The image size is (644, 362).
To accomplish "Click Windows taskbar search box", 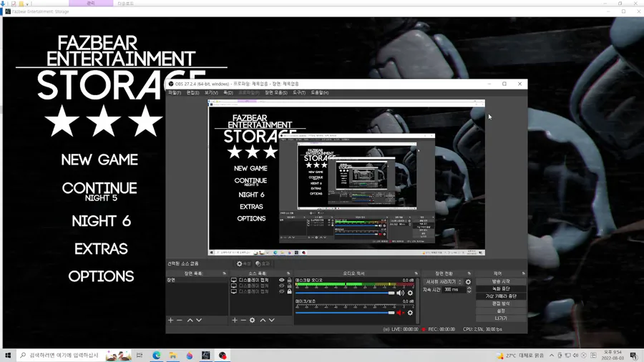I will point(74,356).
